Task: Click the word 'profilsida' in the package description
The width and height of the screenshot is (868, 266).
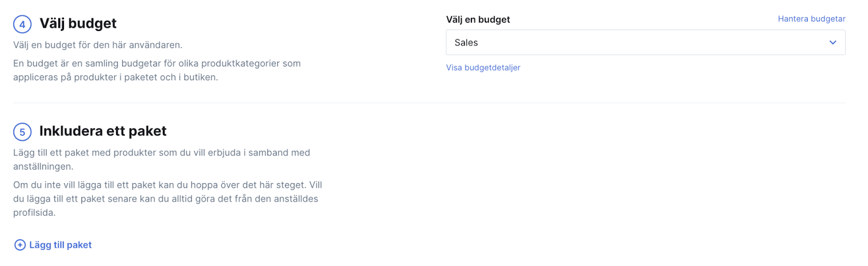Action: click(33, 213)
